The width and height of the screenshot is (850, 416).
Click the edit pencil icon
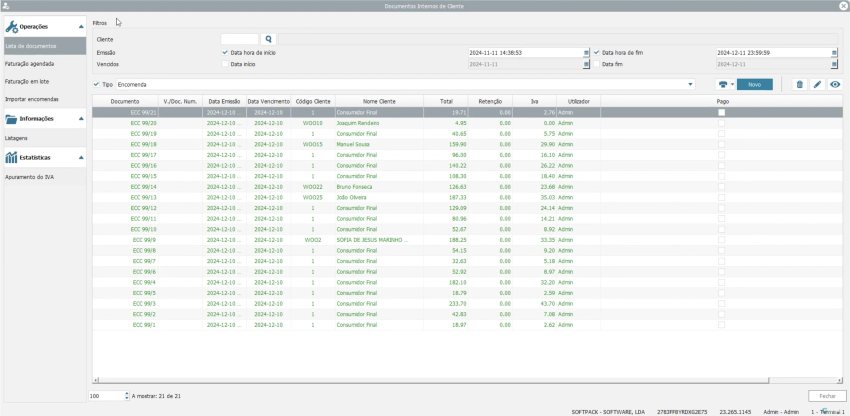(817, 85)
